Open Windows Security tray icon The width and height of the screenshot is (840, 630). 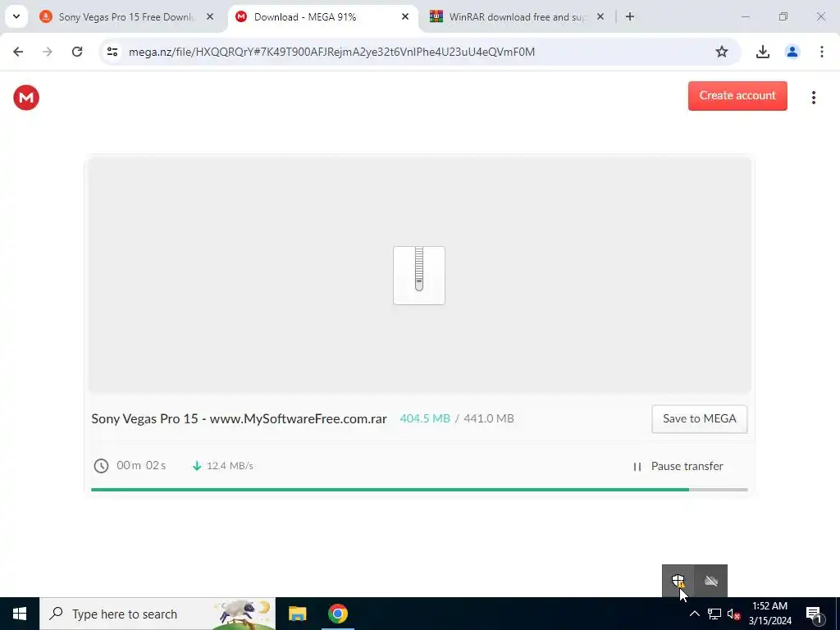coord(678,581)
